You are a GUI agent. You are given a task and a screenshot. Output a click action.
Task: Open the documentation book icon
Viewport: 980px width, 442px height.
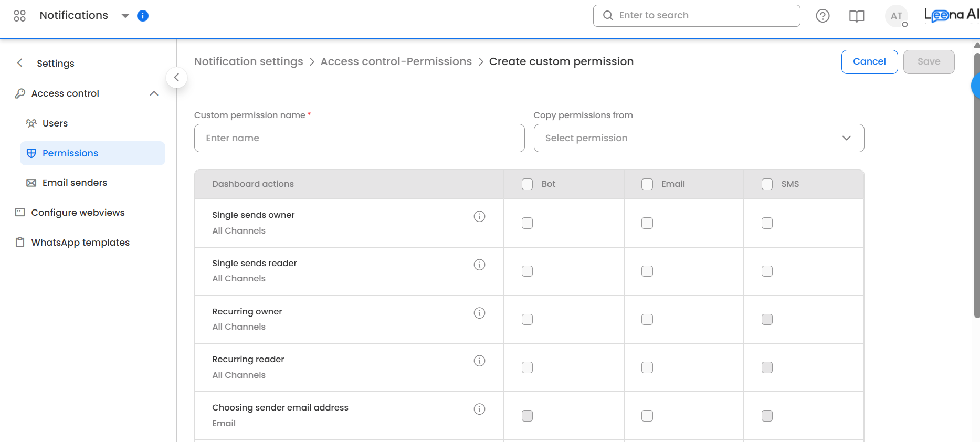pos(857,16)
